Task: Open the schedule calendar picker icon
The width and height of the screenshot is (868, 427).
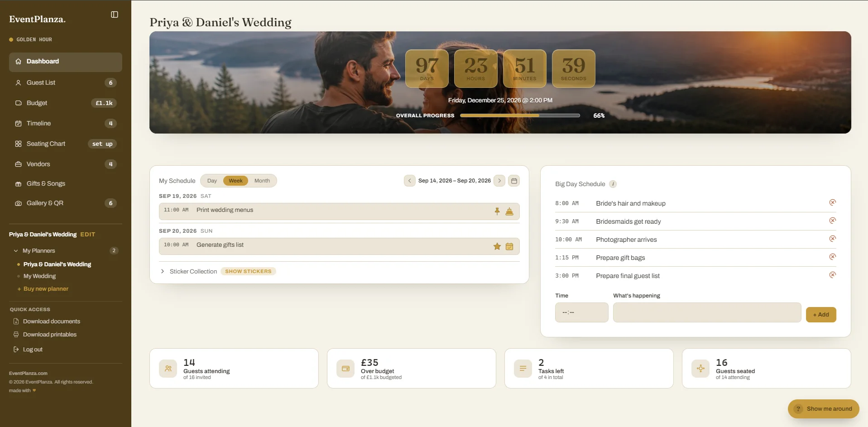Action: [x=514, y=181]
